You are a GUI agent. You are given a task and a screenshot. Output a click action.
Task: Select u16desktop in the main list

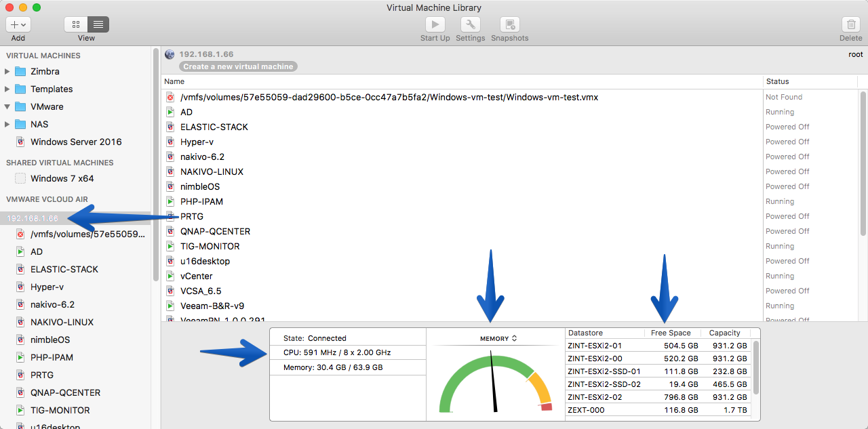205,261
